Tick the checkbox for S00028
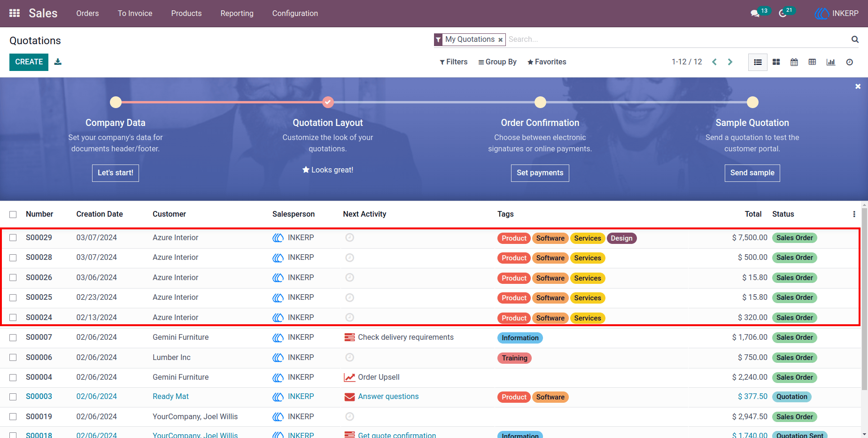Image resolution: width=868 pixels, height=438 pixels. point(13,258)
